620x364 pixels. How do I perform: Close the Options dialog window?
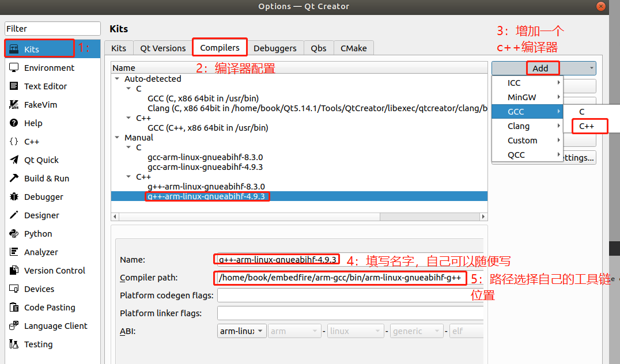[x=600, y=6]
